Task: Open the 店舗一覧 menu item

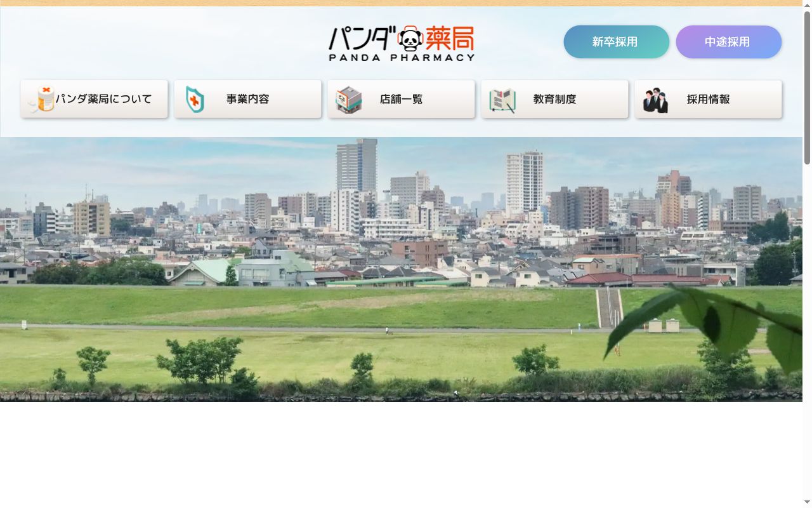Action: tap(402, 99)
